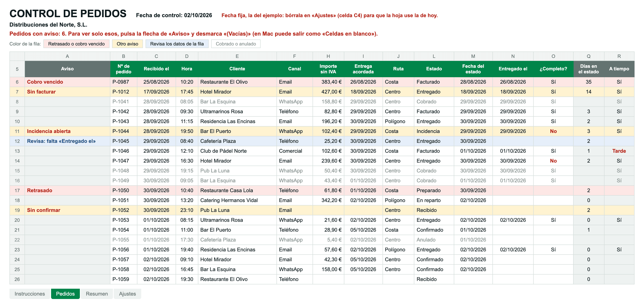Click the 'Tarde' cell in A tiempo column
The width and height of the screenshot is (644, 308).
[x=619, y=151]
